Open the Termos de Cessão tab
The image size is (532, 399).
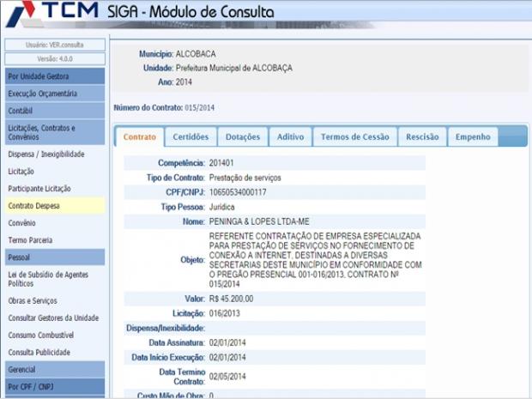point(355,137)
